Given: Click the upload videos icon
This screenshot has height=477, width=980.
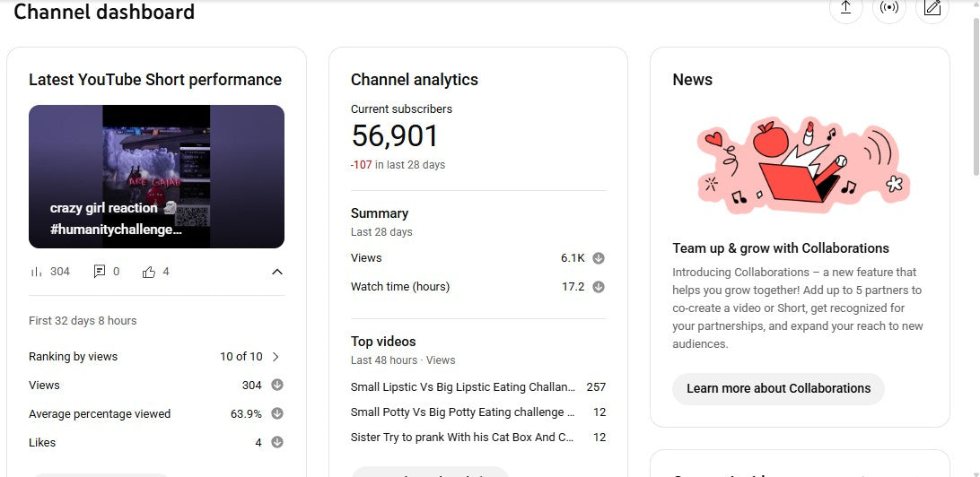Looking at the screenshot, I should pos(845,8).
